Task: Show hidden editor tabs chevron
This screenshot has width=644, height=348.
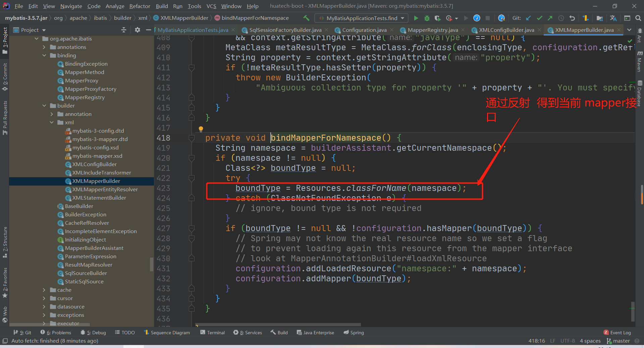Action: (x=629, y=30)
